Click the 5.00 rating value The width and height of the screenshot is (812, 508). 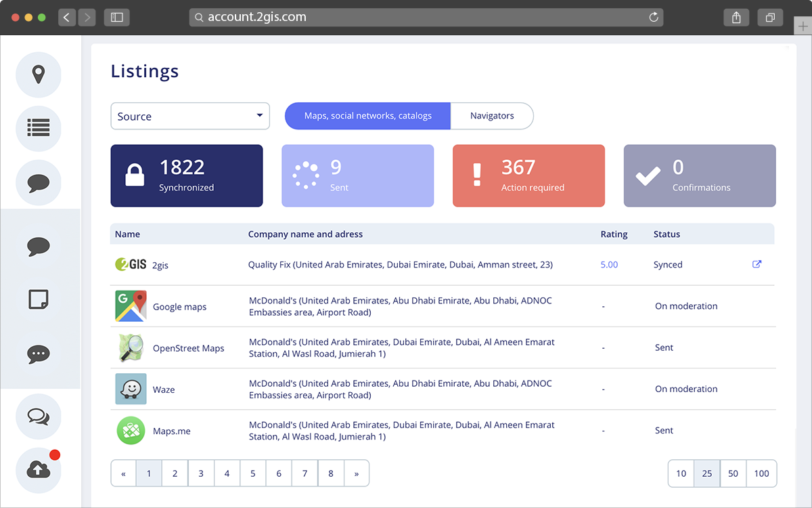tap(609, 265)
